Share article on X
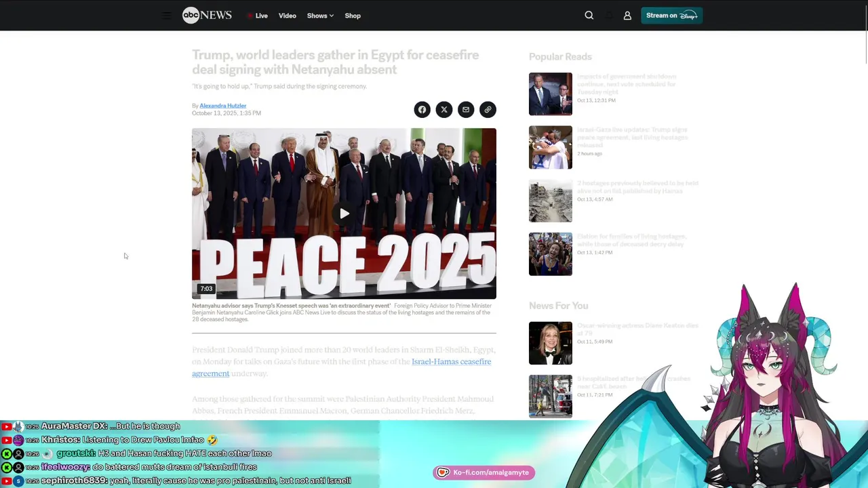 click(x=443, y=110)
